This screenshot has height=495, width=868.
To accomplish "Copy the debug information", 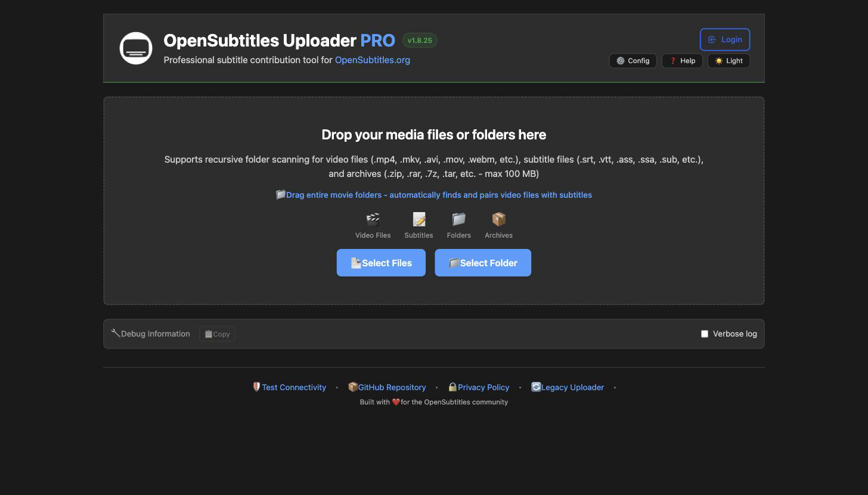I will tap(217, 334).
